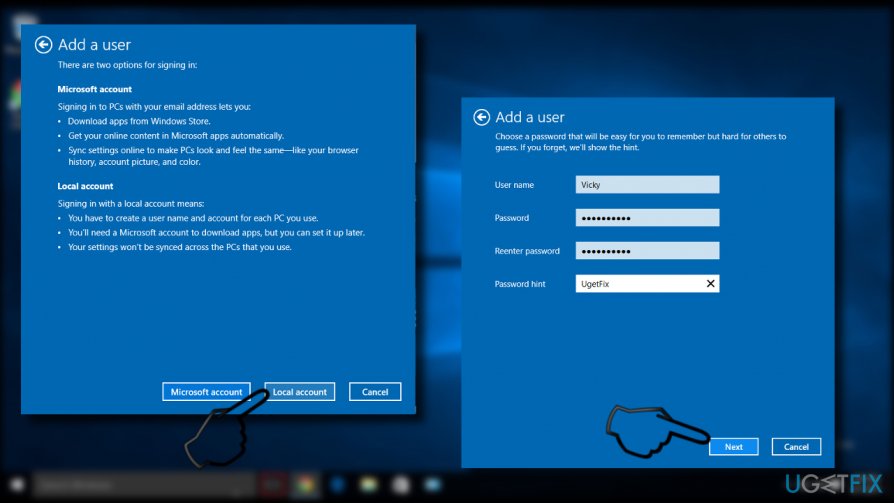Click the taskbar search box
Image resolution: width=894 pixels, height=504 pixels.
pos(140,486)
